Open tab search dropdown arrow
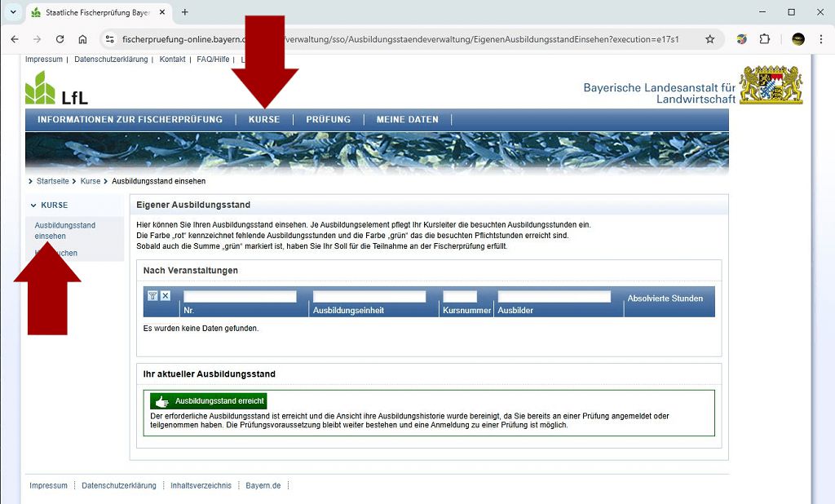The image size is (835, 504). [13, 12]
